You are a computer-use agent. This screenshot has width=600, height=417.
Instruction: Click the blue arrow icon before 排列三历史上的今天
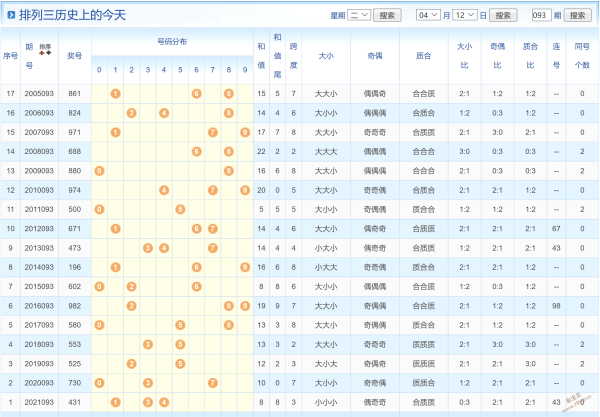coord(11,15)
